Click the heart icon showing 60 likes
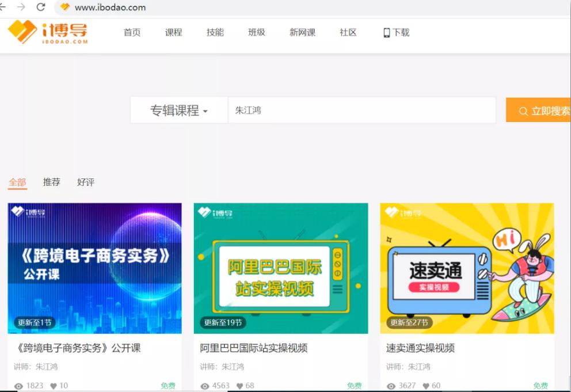Image resolution: width=571 pixels, height=392 pixels. click(x=426, y=386)
